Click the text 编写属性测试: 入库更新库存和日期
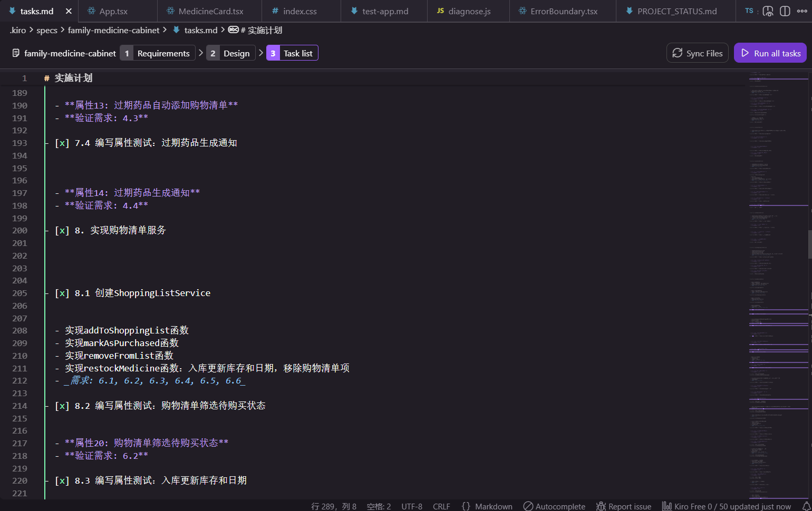Image resolution: width=812 pixels, height=511 pixels. (171, 480)
